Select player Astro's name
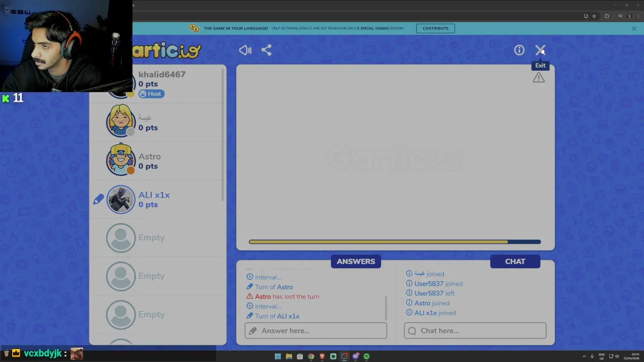Viewport: 644px width, 362px height. pyautogui.click(x=149, y=157)
